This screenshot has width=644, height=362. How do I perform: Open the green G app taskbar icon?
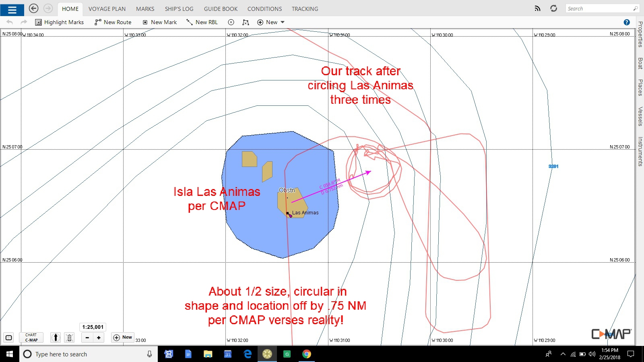287,354
